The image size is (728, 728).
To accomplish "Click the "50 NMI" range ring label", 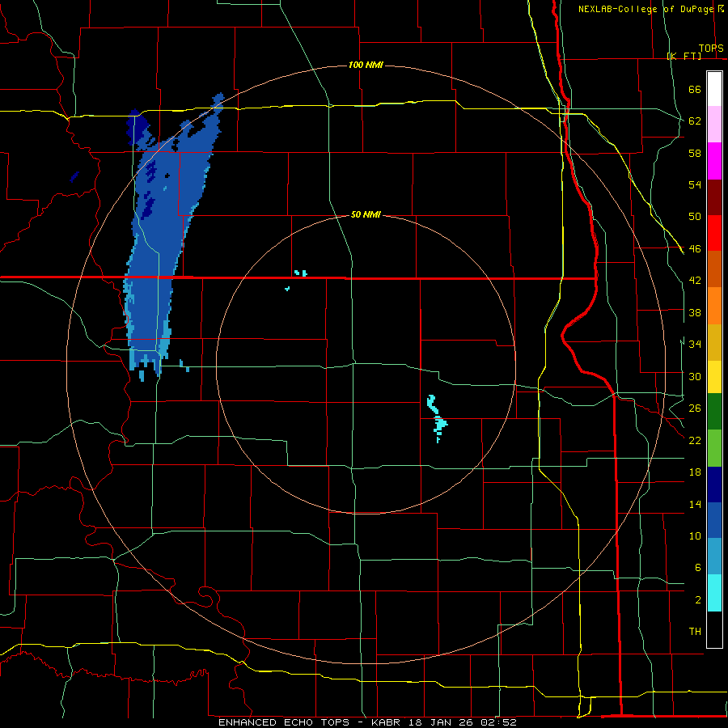I will [366, 214].
